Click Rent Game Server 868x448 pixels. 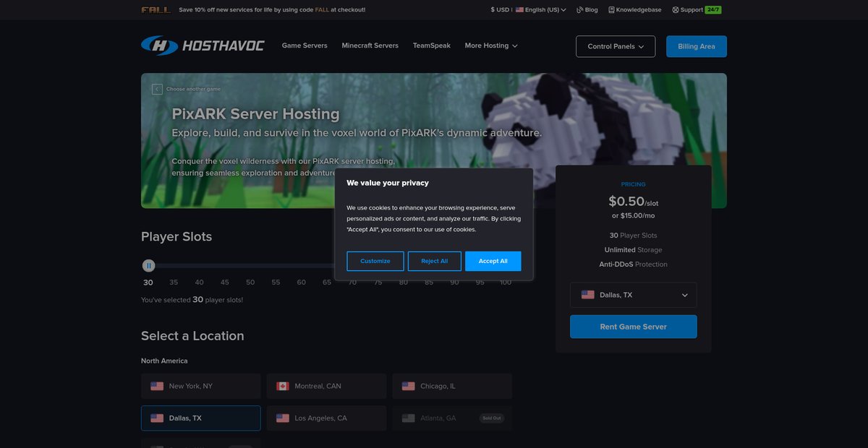[x=634, y=327]
